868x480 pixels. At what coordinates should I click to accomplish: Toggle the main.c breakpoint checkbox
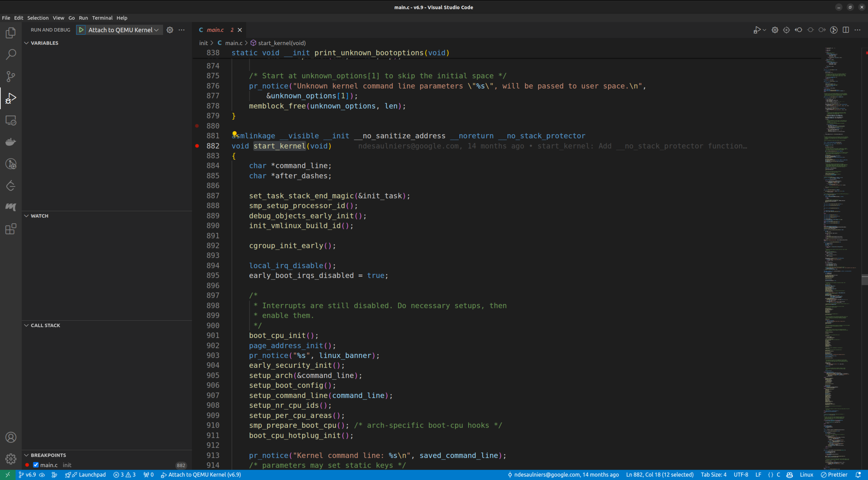pos(36,465)
